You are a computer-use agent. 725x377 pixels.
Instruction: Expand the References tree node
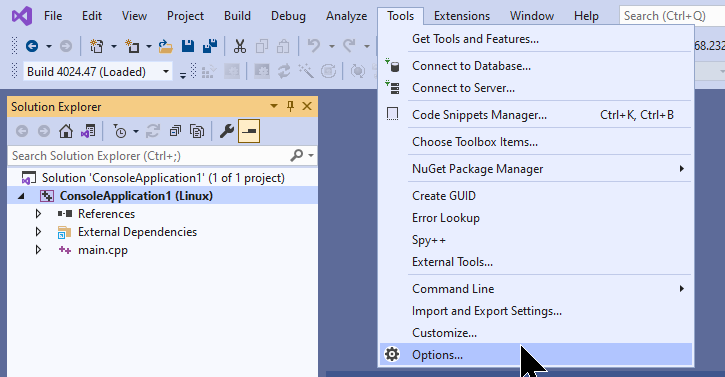click(38, 214)
